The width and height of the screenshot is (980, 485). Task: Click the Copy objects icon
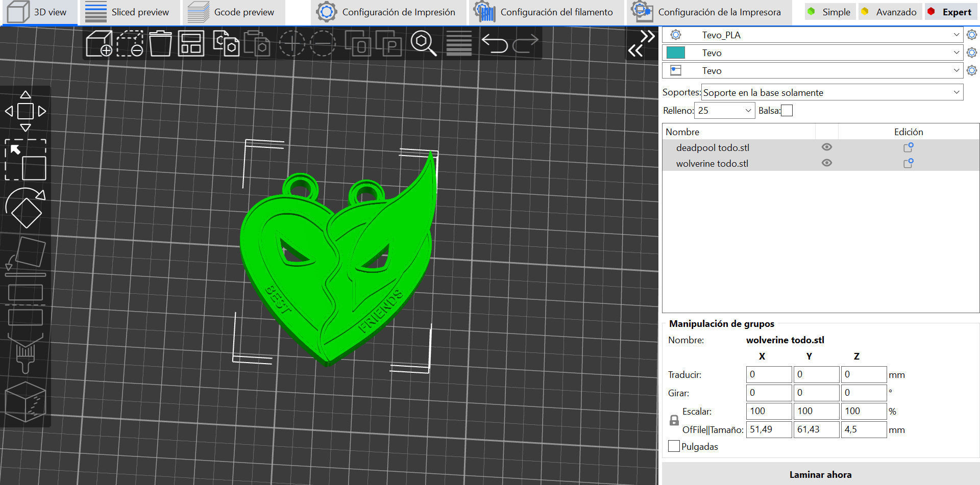tap(226, 43)
